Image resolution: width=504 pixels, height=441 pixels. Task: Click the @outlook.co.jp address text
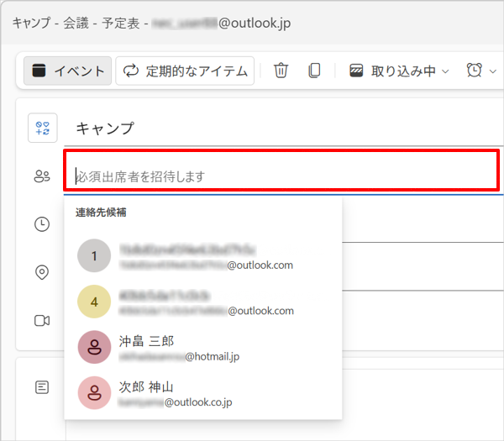point(198,402)
